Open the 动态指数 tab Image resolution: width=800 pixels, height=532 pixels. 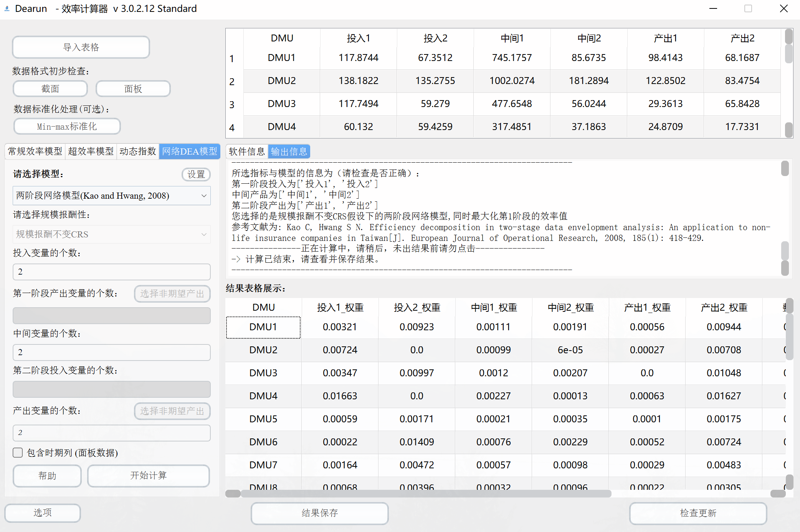pyautogui.click(x=137, y=151)
